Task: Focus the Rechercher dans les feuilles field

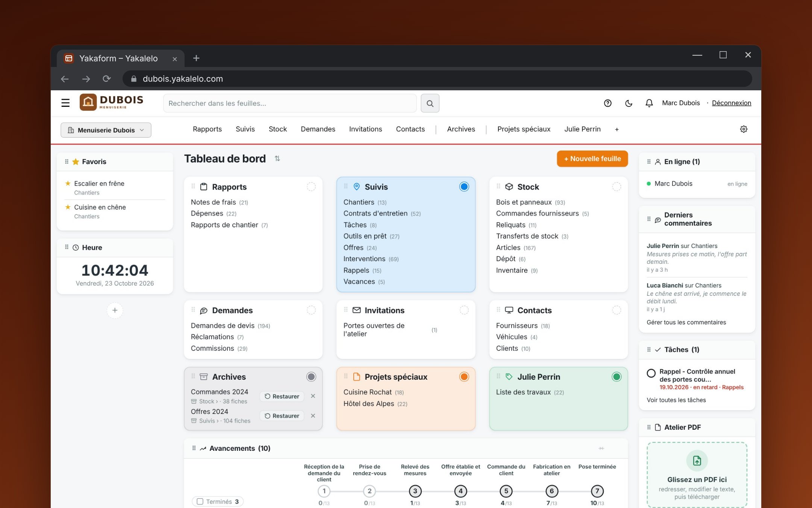Action: click(290, 103)
